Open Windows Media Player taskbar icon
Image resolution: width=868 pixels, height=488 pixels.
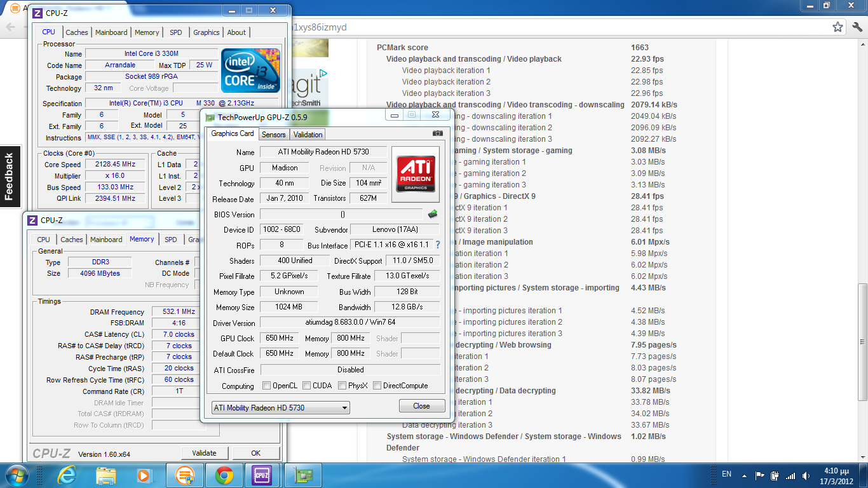144,475
